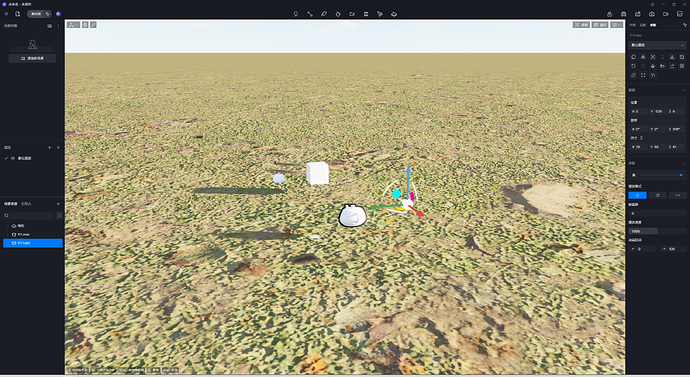Select the pen drawing tool in top toolbar
690x377 pixels.
pos(324,14)
